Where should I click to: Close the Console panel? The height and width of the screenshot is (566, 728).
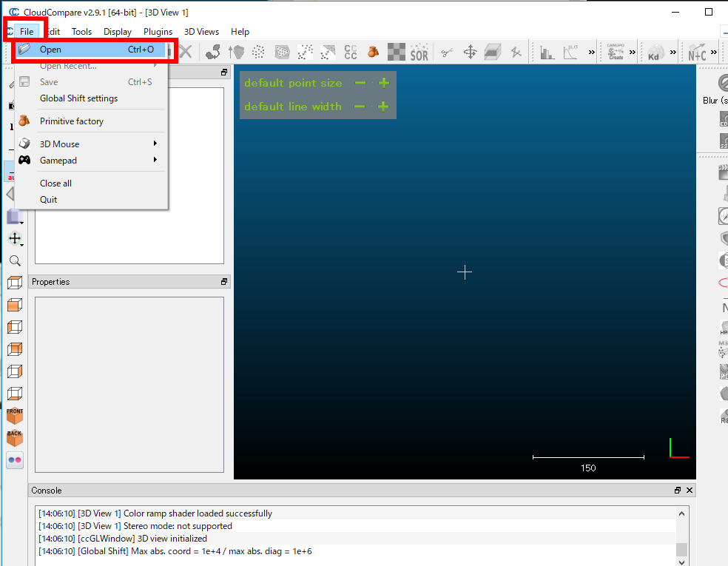point(690,491)
